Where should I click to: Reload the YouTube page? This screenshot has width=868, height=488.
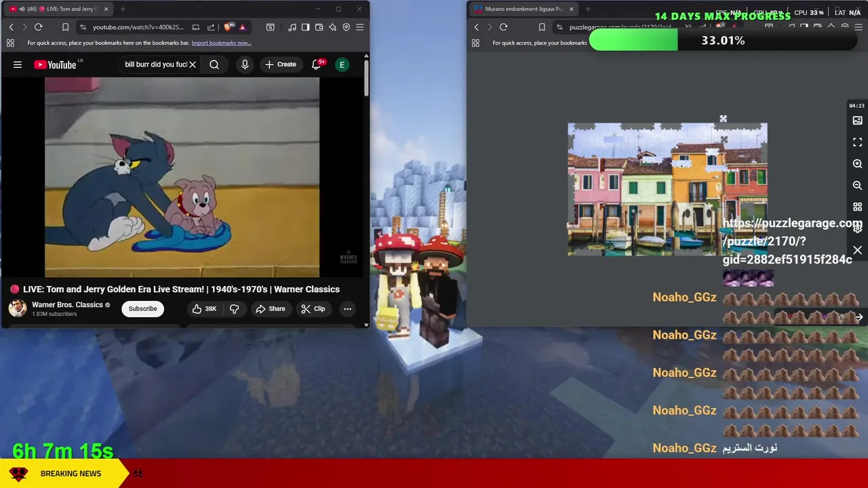coord(38,27)
